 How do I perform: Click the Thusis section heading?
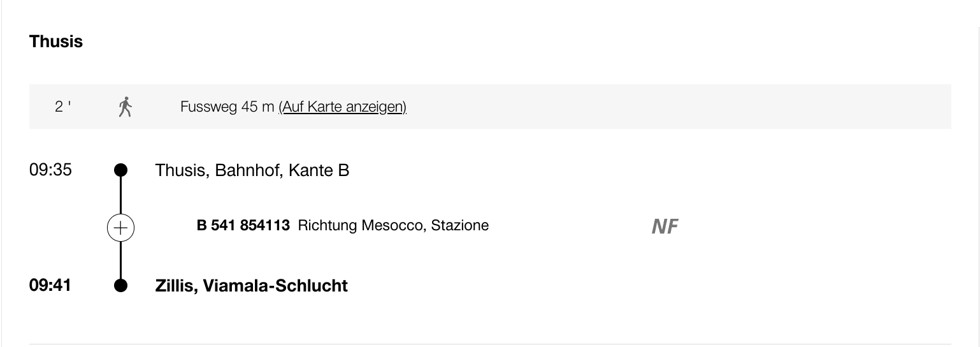[56, 41]
